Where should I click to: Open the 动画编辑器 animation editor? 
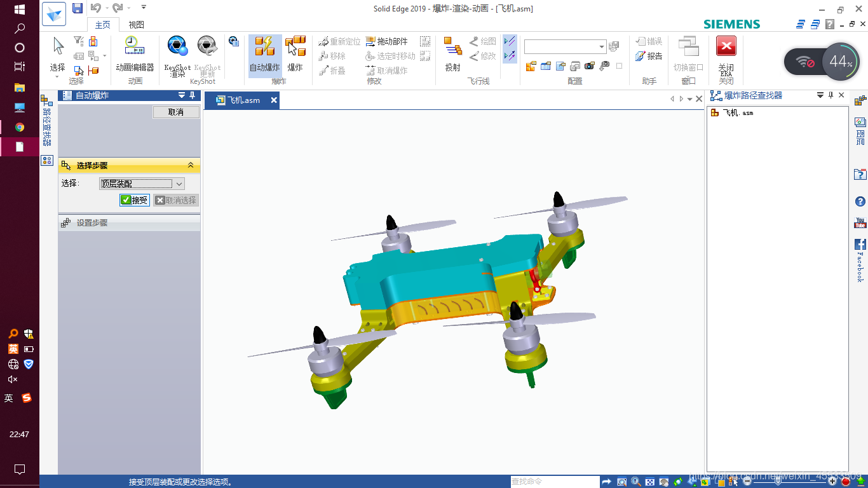[135, 54]
